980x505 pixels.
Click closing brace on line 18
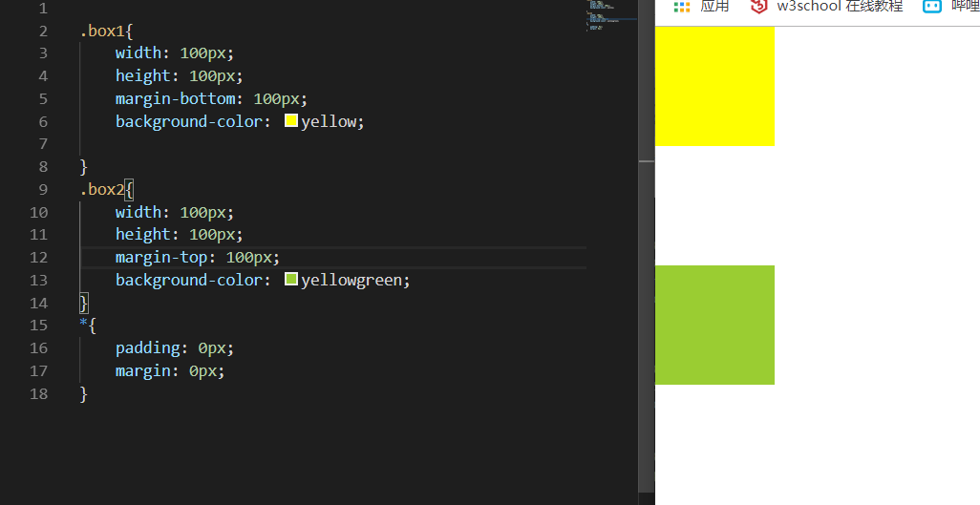point(84,393)
